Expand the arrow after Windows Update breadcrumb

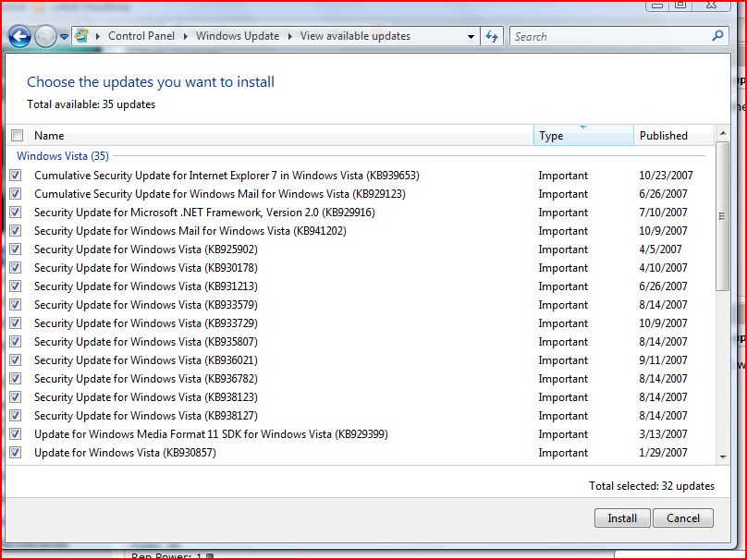click(289, 36)
